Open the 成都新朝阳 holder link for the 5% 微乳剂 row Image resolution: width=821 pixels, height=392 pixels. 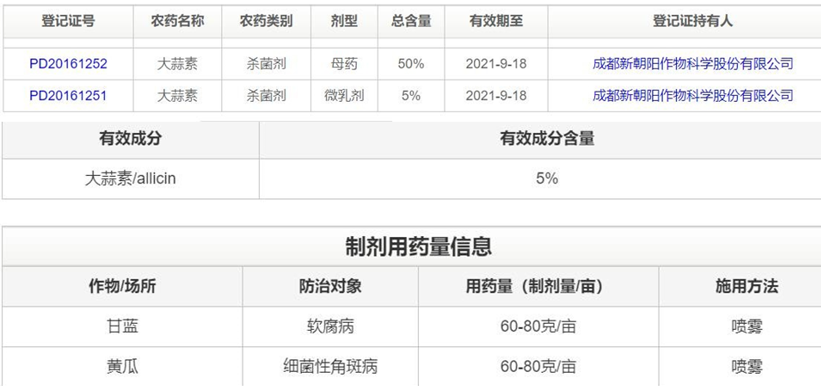tap(693, 96)
